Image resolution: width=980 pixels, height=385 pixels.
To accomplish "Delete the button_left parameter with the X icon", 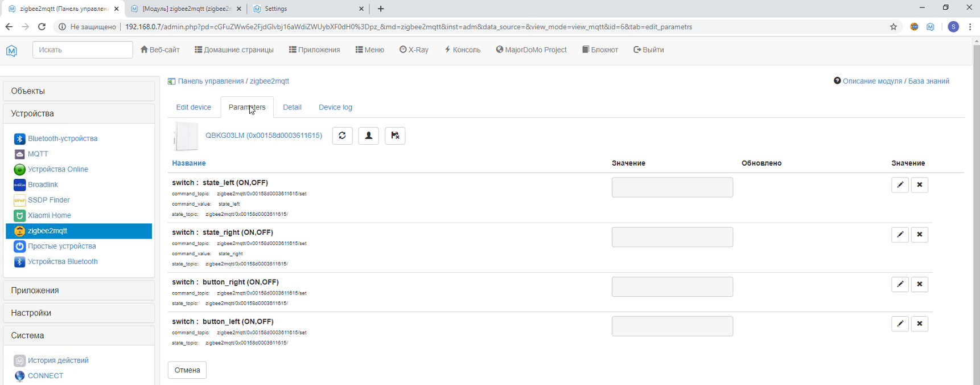I will click(919, 324).
